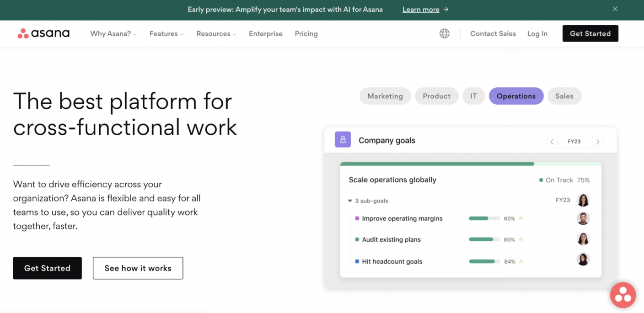Dismiss the AI early preview banner
644x313 pixels.
point(615,9)
